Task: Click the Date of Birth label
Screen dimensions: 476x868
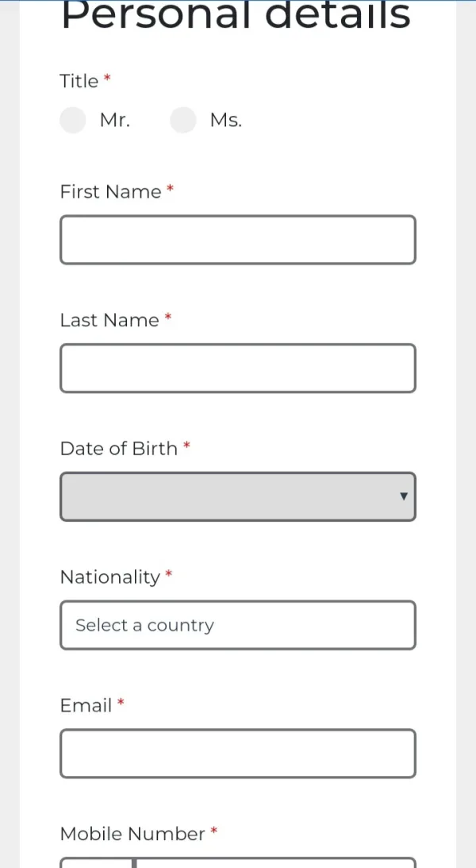Action: (119, 449)
